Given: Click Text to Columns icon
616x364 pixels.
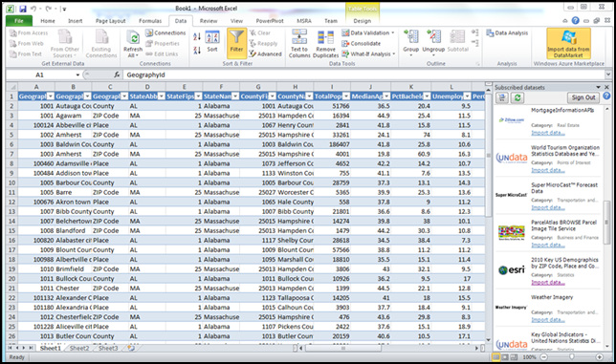Looking at the screenshot, I should pos(299,36).
